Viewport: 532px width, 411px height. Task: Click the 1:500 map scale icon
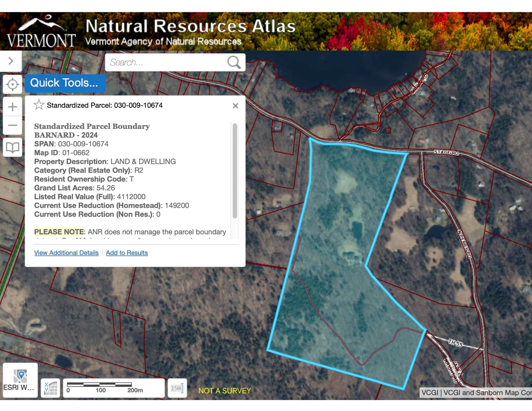[x=177, y=388]
